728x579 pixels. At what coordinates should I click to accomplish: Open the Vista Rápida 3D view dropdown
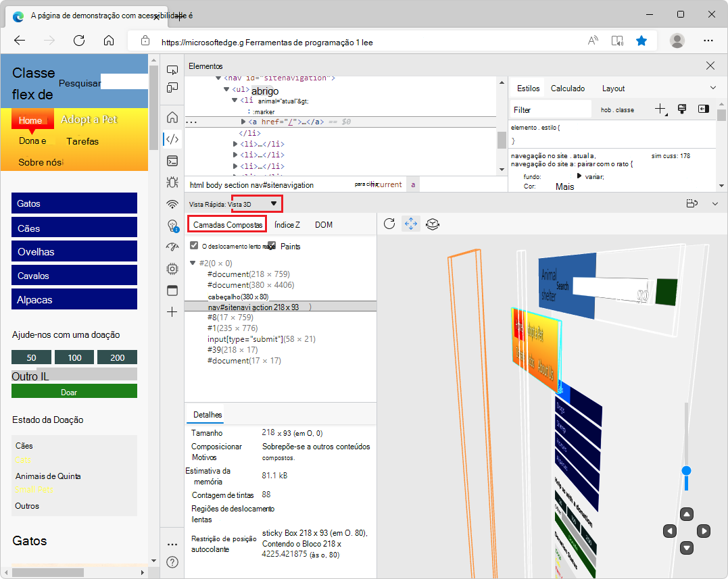pyautogui.click(x=257, y=203)
